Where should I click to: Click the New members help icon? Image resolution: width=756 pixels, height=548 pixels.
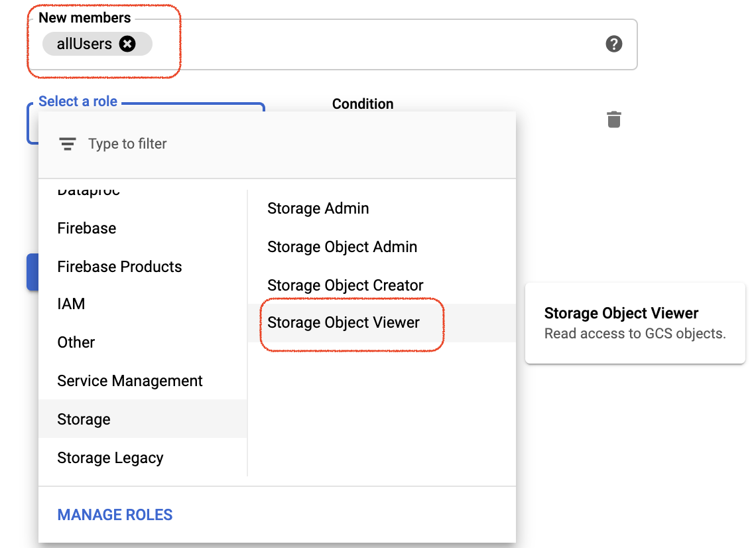(x=614, y=44)
